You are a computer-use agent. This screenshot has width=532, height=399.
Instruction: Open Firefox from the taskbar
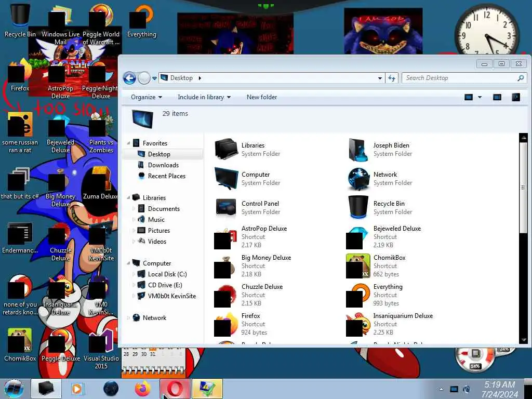pos(143,389)
